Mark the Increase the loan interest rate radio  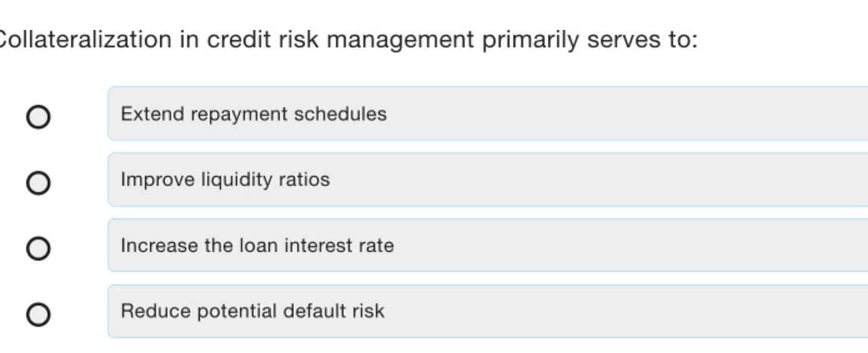click(38, 248)
